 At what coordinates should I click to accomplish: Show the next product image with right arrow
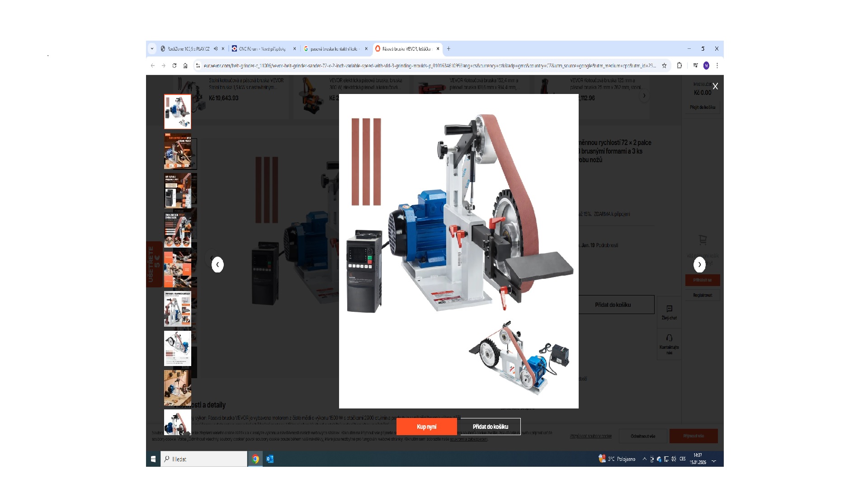coord(699,265)
